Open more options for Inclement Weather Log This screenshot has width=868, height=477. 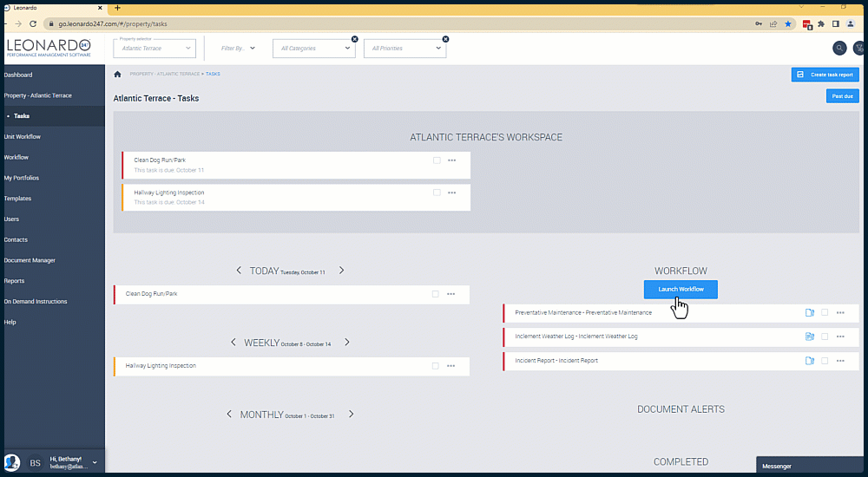[840, 337]
